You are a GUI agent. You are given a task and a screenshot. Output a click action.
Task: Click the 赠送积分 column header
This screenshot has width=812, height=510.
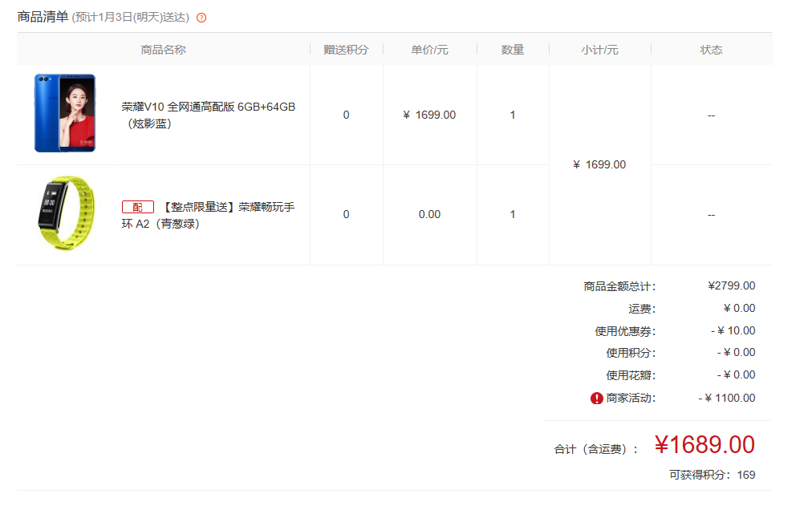(346, 50)
